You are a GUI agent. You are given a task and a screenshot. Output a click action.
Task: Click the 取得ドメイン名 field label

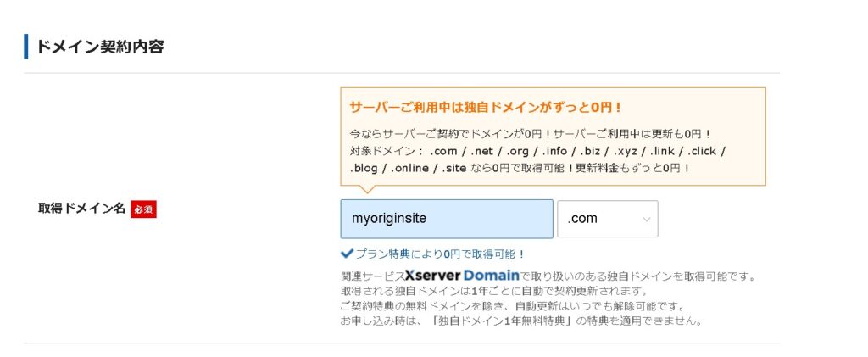pyautogui.click(x=81, y=209)
